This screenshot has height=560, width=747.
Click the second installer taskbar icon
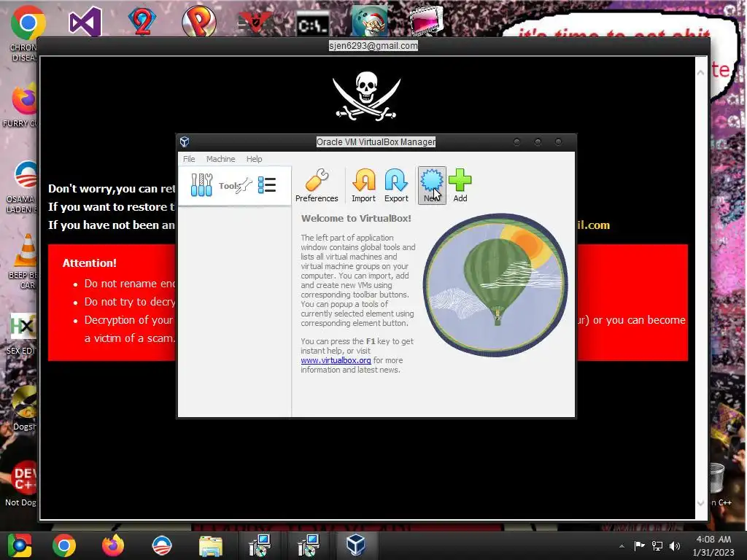[x=309, y=545]
